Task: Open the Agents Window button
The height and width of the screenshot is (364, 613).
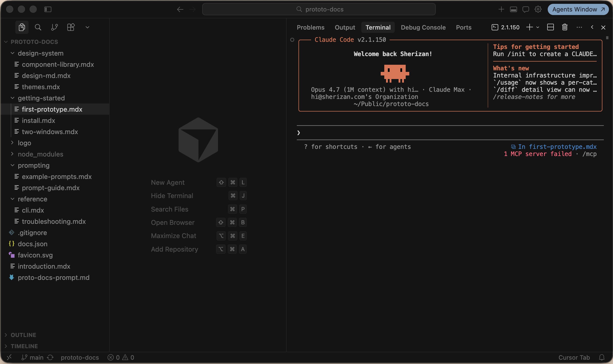Action: pyautogui.click(x=578, y=9)
